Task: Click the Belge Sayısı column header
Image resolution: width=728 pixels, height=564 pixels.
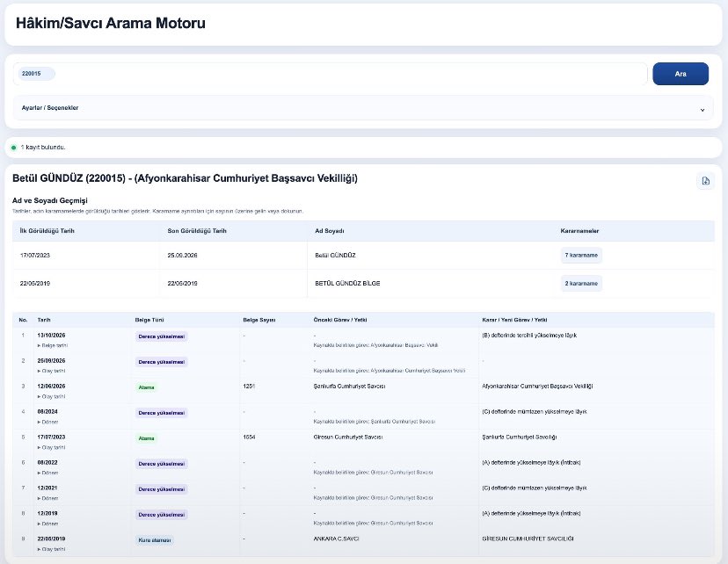Action: coord(259,320)
